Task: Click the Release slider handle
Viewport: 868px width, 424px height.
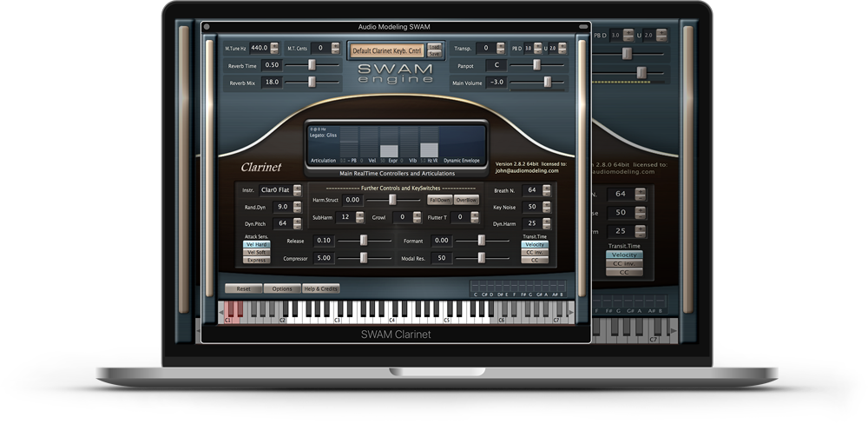Action: coord(364,241)
